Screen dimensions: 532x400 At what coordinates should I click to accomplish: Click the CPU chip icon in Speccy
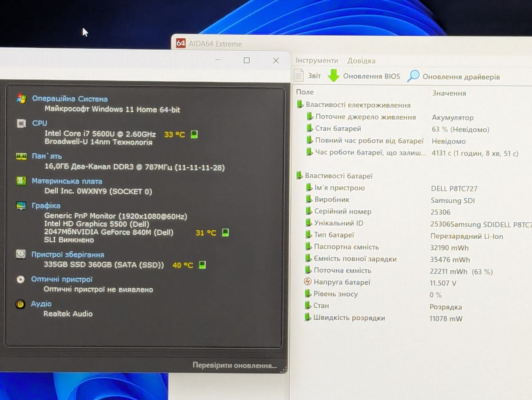(21, 123)
